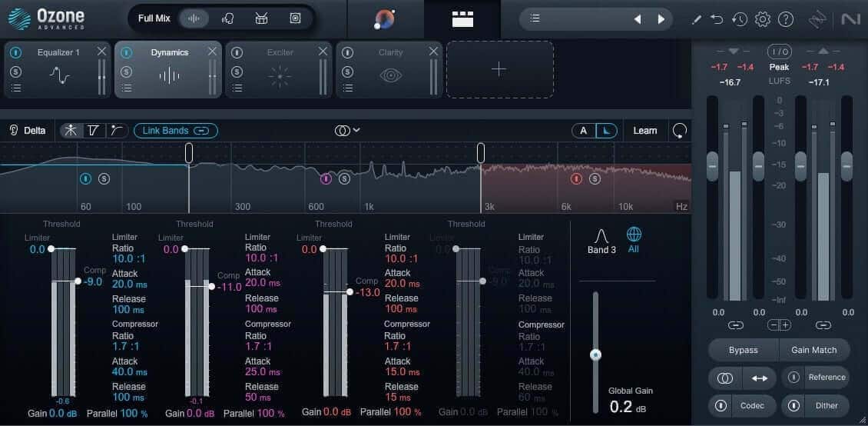Click band 2 compressor attack 25.0 ms
This screenshot has width=868, height=426.
tap(263, 371)
